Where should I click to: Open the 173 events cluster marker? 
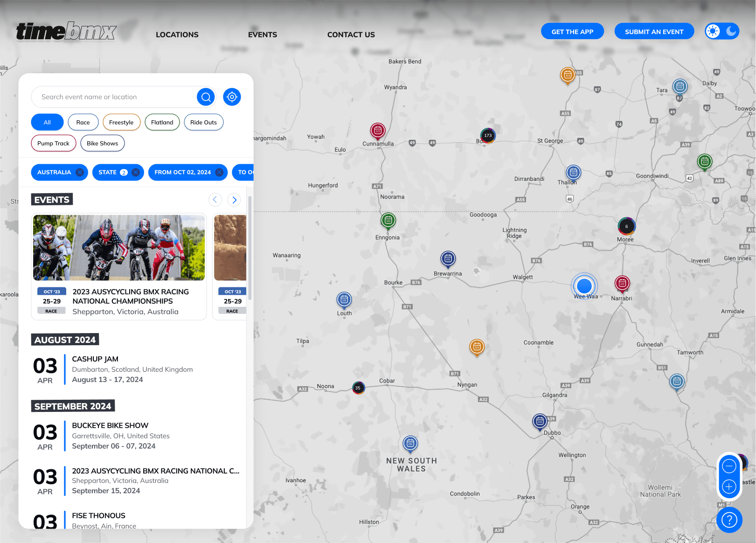[x=488, y=135]
